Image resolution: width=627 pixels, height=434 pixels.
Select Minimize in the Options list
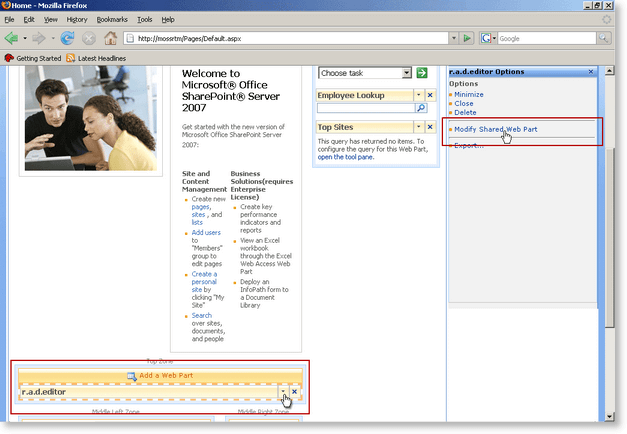(x=468, y=94)
